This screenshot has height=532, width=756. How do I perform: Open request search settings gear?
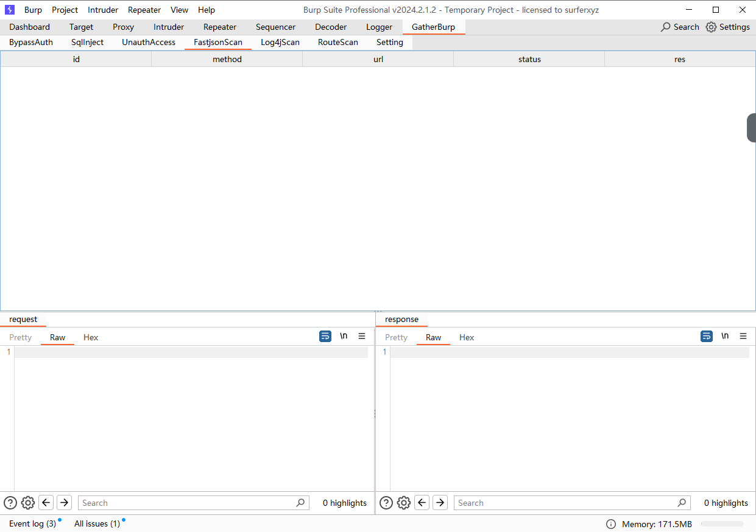[x=28, y=503]
